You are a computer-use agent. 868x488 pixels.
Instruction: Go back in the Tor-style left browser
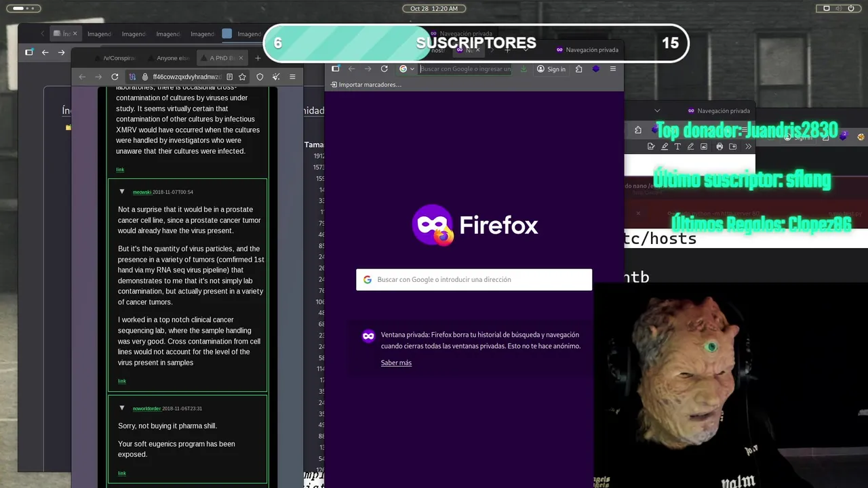tap(82, 77)
